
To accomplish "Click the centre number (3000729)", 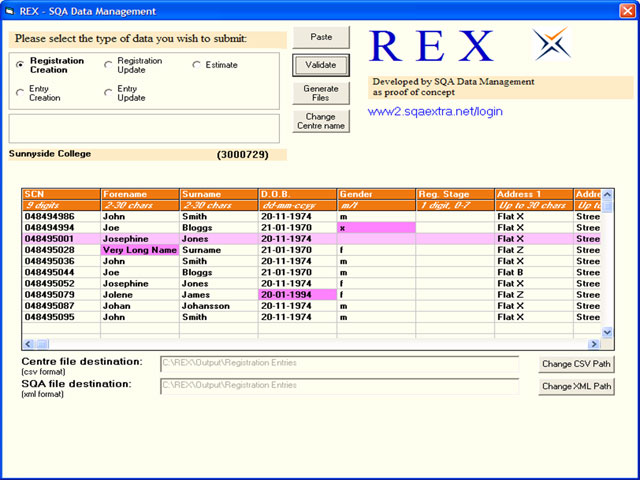I will coord(243,155).
